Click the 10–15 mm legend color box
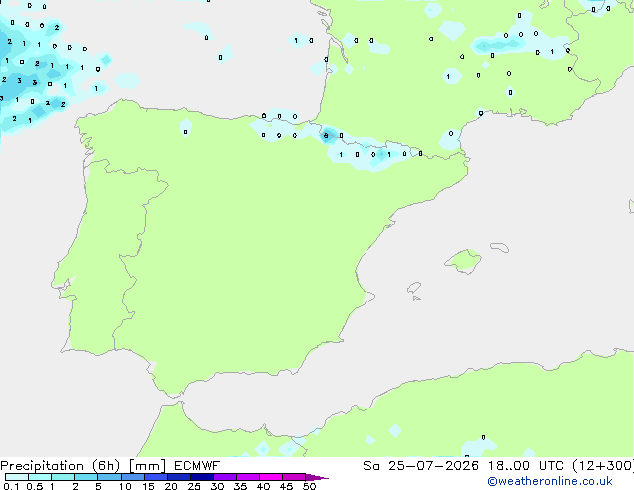 pos(132,477)
